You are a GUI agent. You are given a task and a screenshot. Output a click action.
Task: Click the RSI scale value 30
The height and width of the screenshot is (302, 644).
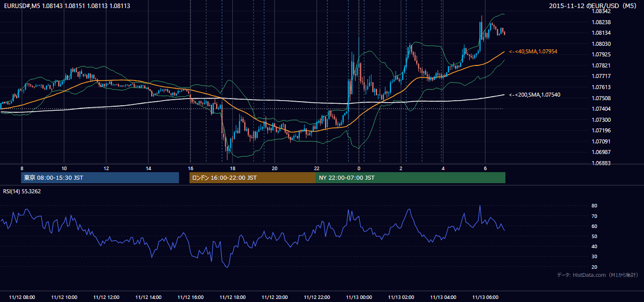[595, 257]
